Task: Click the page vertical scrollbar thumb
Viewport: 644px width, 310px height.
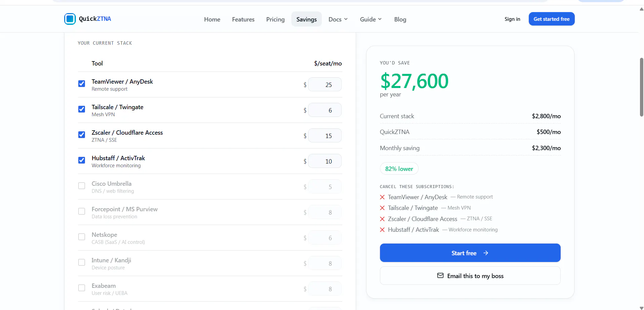Action: point(641,87)
